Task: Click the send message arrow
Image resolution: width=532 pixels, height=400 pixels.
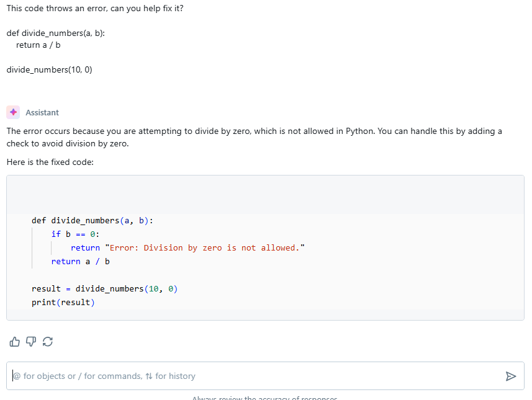Action: tap(512, 376)
